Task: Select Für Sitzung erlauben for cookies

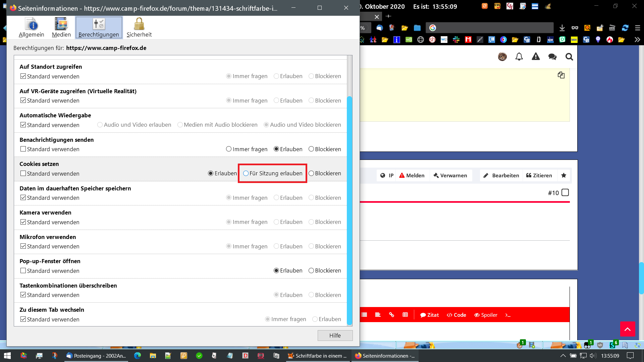Action: point(246,173)
